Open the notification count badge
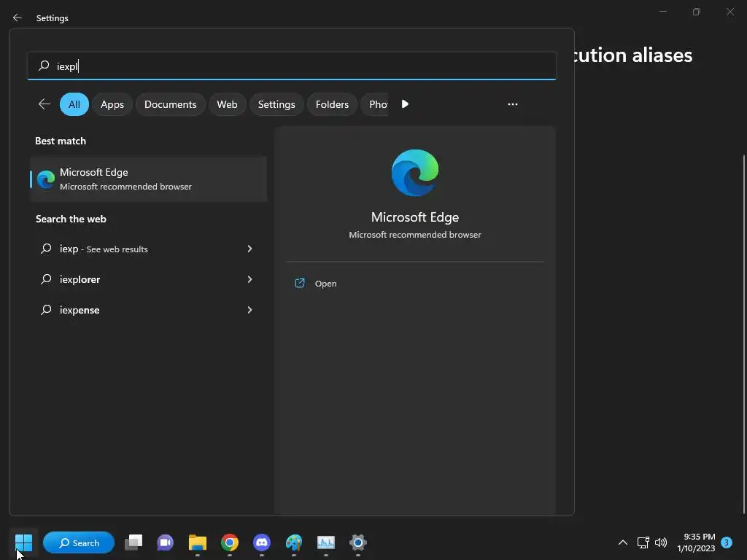The height and width of the screenshot is (560, 747). coord(727,542)
